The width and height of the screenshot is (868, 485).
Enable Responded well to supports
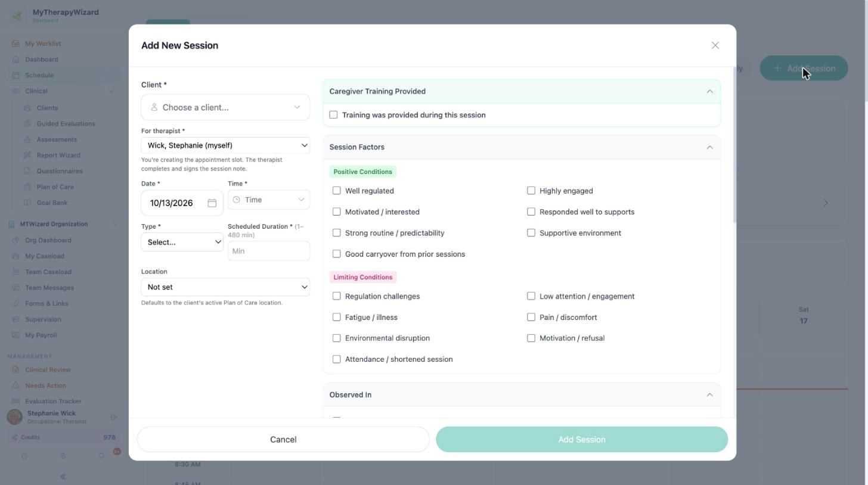(531, 212)
